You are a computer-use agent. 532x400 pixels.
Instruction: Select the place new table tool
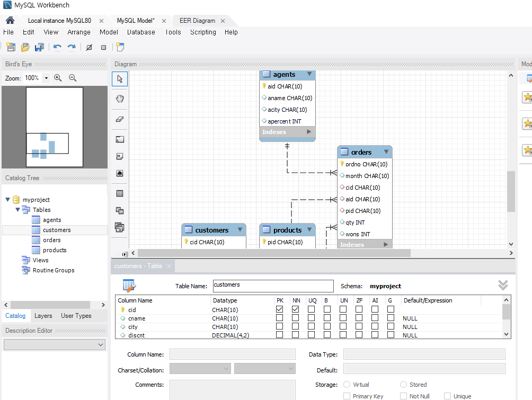[x=120, y=194]
